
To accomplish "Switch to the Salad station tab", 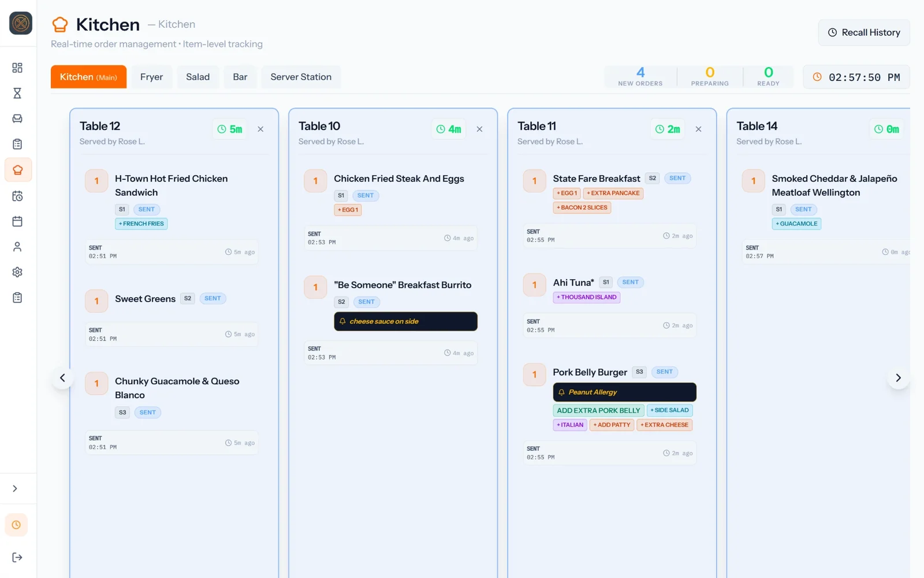I will coord(198,77).
